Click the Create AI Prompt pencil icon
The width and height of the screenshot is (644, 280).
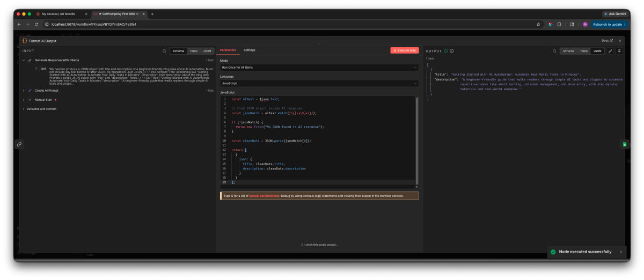(30, 91)
